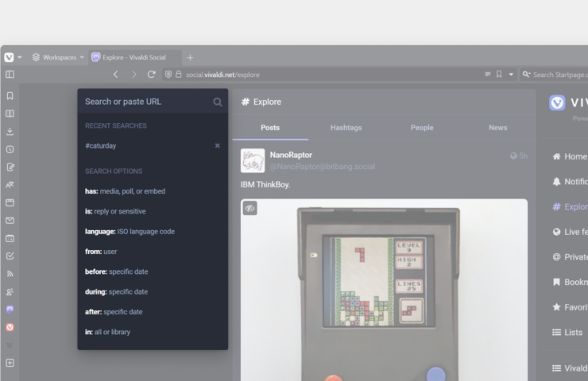Remove #caturday from recent searches
The height and width of the screenshot is (381, 588).
click(218, 146)
